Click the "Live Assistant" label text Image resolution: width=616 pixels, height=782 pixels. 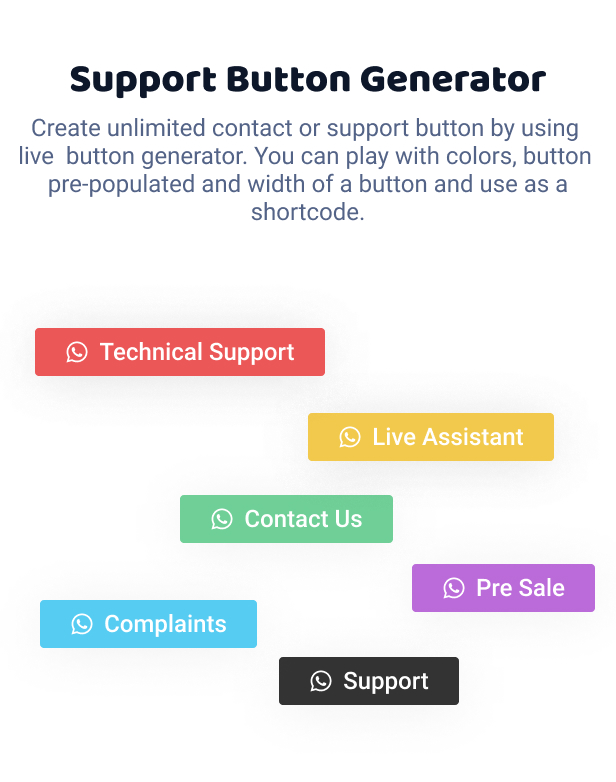[x=448, y=437]
